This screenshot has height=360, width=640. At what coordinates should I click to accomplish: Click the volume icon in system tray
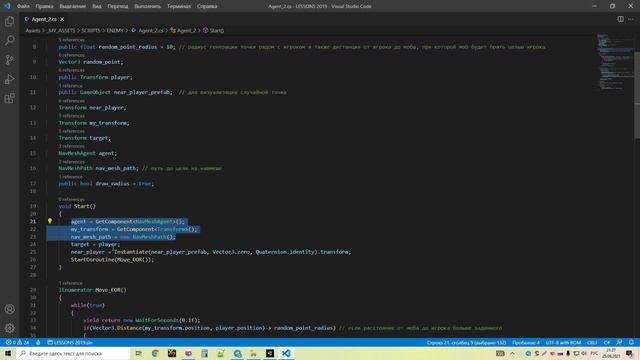[x=584, y=353]
